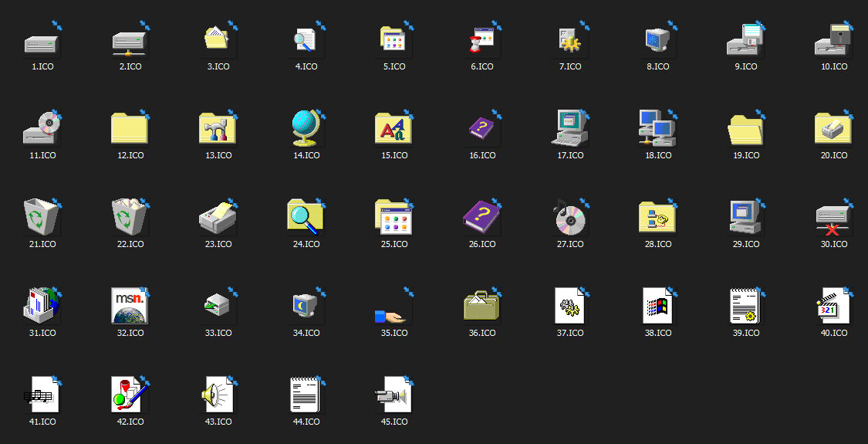Click the file name label 21.ICO
The width and height of the screenshot is (868, 444).
(42, 244)
